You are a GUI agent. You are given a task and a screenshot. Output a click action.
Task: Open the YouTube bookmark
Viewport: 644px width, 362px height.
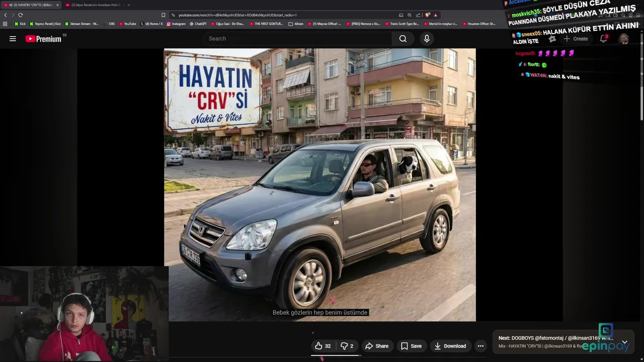128,24
